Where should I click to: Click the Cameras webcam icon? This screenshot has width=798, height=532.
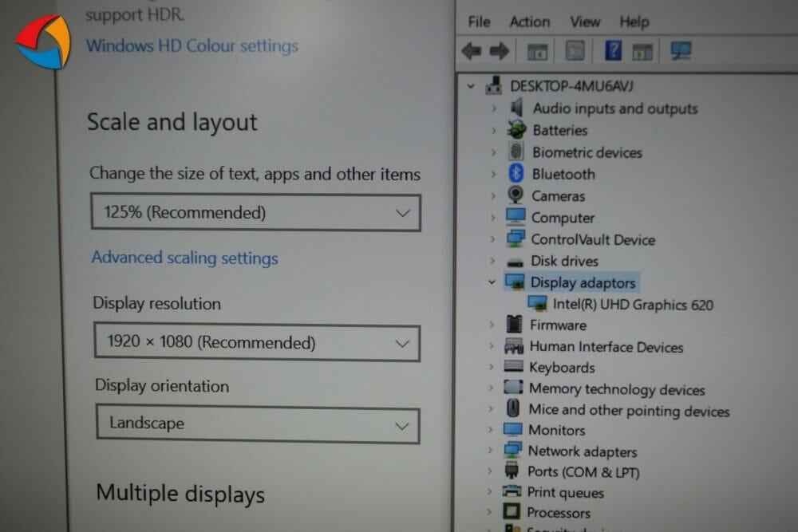[x=516, y=195]
